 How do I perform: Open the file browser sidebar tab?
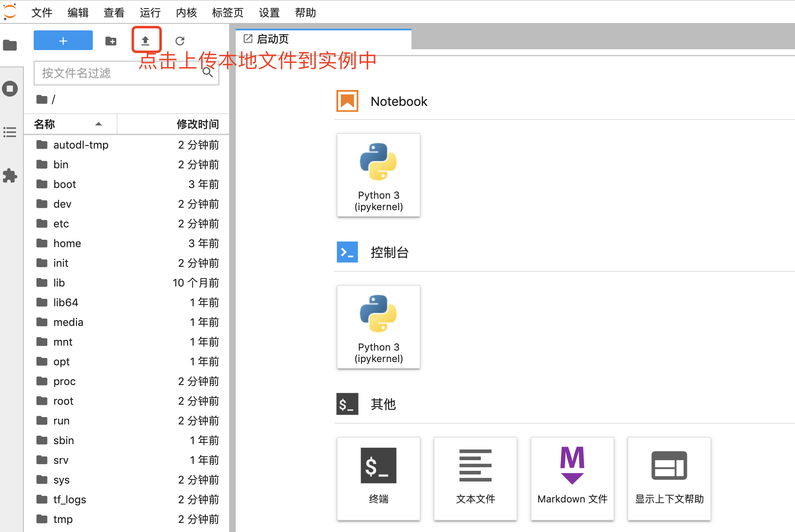(x=10, y=45)
